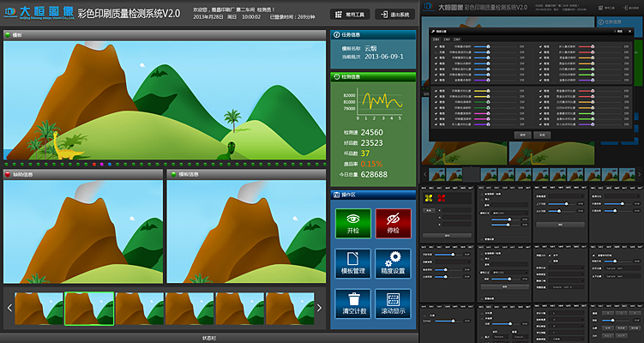Screen dimensions: 644x343
Task: Expand the 任务信息 task info panel header
Action: [372, 35]
